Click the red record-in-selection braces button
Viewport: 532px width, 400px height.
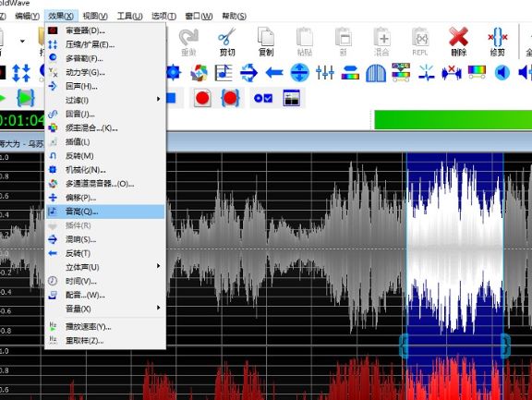point(230,98)
